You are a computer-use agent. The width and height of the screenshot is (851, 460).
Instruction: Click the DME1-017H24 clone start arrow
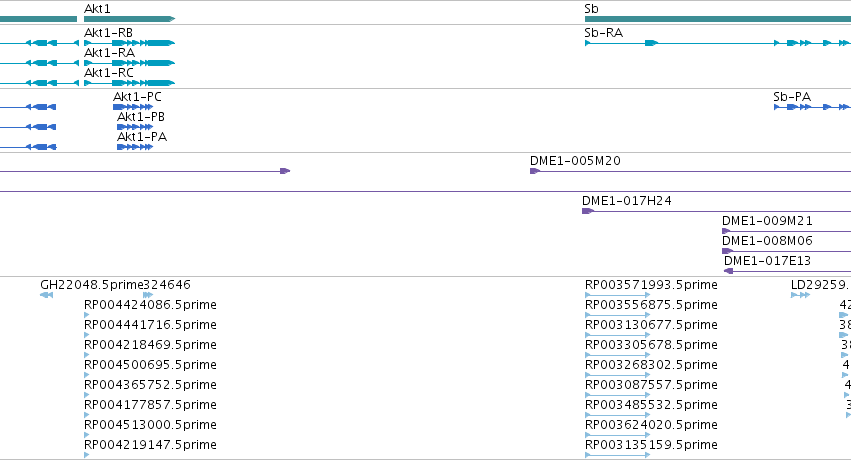587,211
